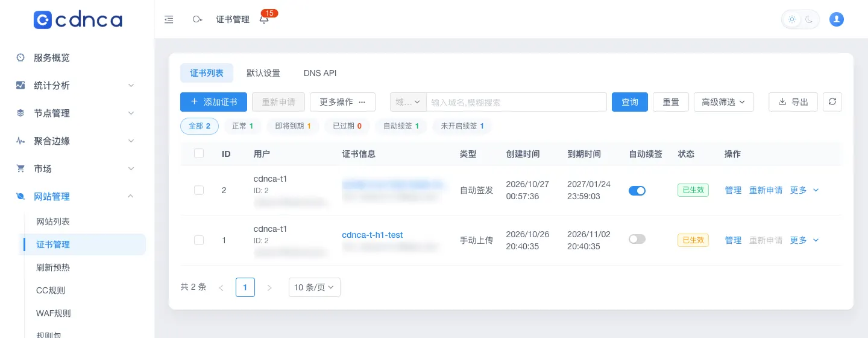Open 更多 dropdown for certificate ID 2

pyautogui.click(x=804, y=190)
